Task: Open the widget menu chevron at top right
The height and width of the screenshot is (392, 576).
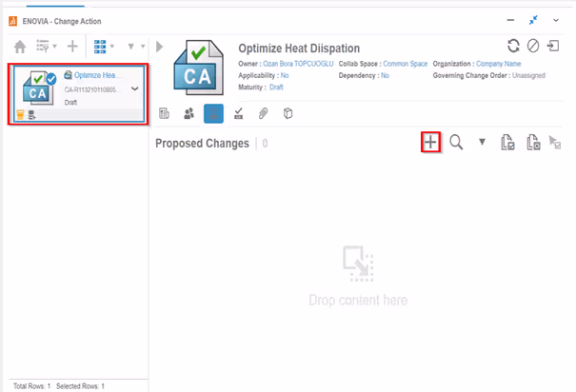Action: click(x=556, y=20)
